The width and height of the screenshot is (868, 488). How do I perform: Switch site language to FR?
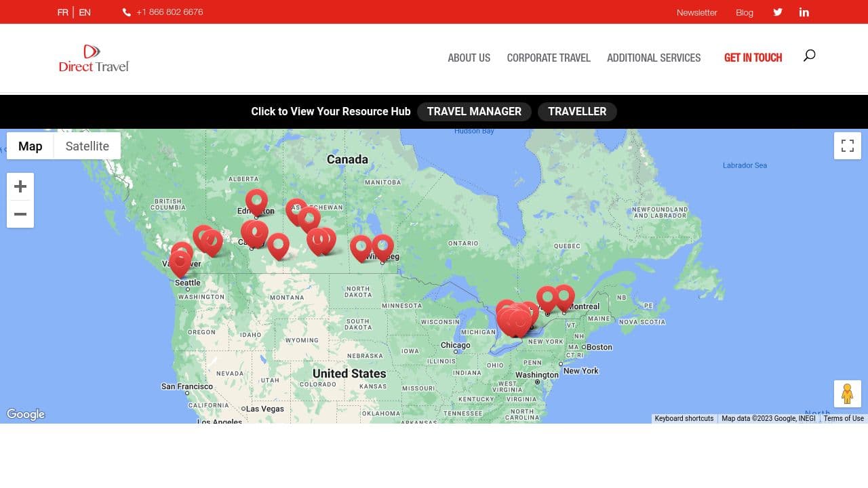(62, 12)
